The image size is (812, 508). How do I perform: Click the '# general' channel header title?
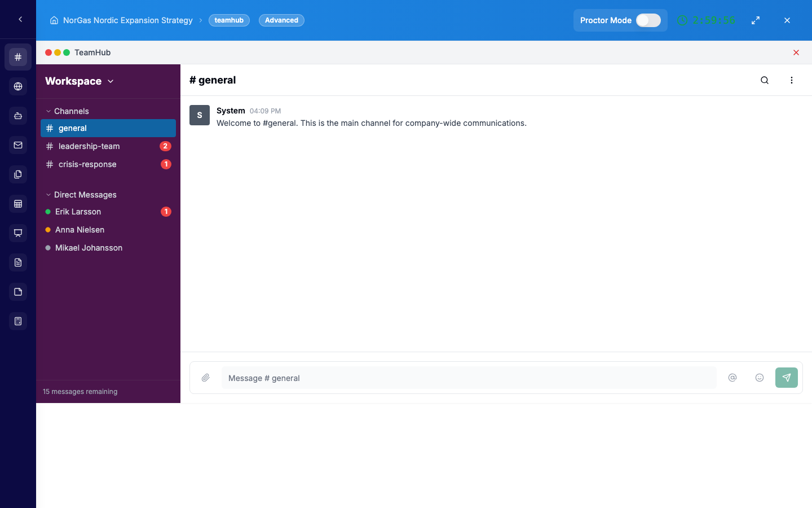pyautogui.click(x=213, y=80)
